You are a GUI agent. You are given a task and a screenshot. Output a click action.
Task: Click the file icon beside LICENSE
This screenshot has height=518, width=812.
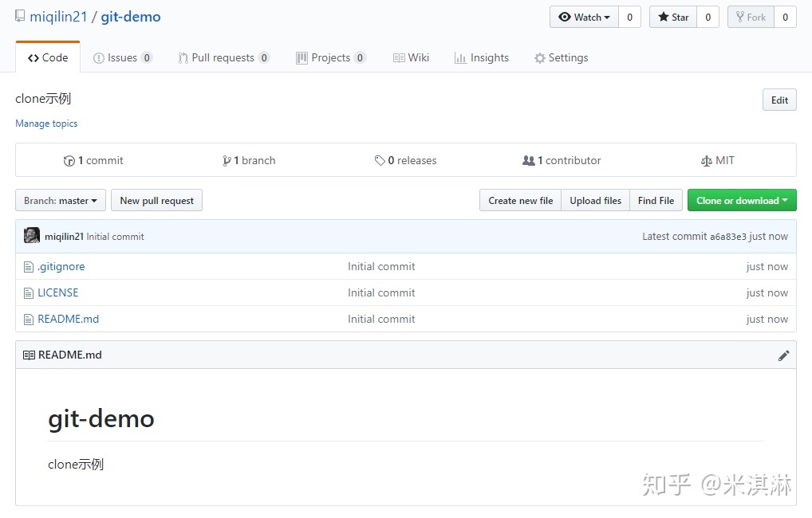coord(29,293)
